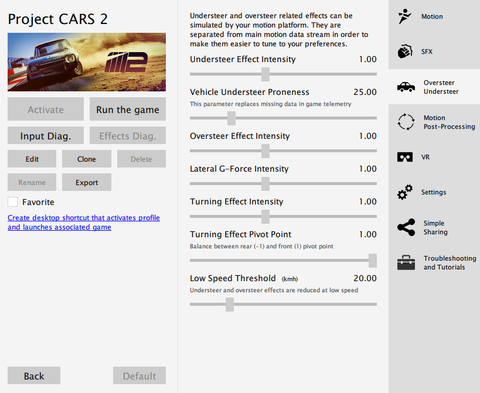Click the Motion Post-Processing circular arrows icon
This screenshot has width=480, height=393.
pos(406,122)
